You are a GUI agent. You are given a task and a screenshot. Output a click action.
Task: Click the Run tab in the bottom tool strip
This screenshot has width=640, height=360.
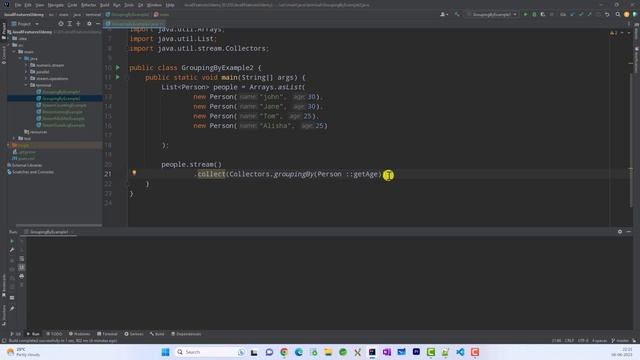(33, 334)
